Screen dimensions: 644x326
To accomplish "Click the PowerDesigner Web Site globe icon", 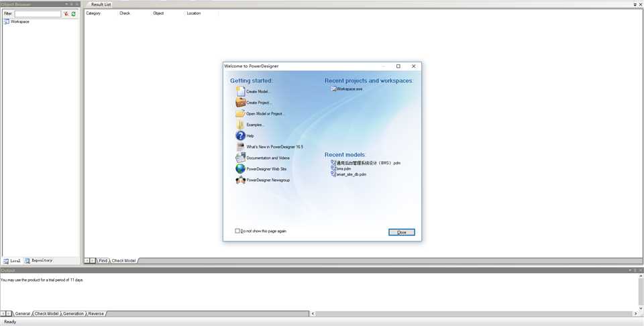I will pyautogui.click(x=241, y=169).
